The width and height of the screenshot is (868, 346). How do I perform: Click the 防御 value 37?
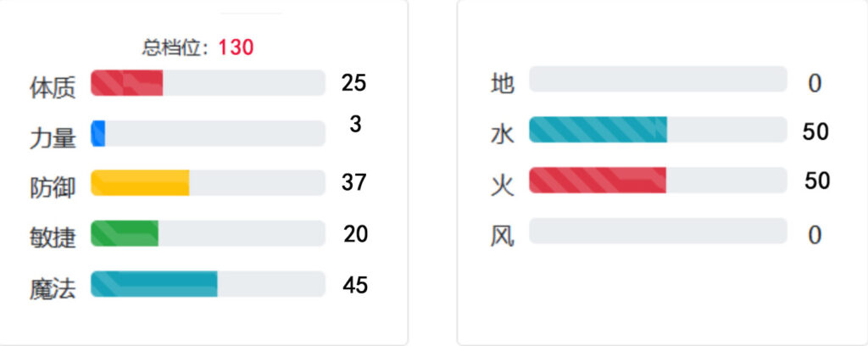[x=354, y=182]
